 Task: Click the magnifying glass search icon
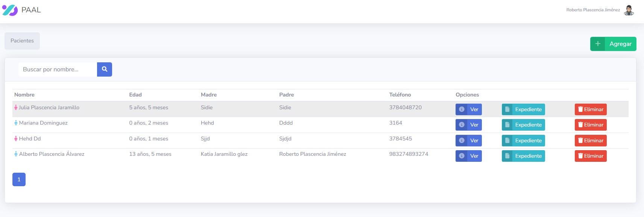(105, 69)
